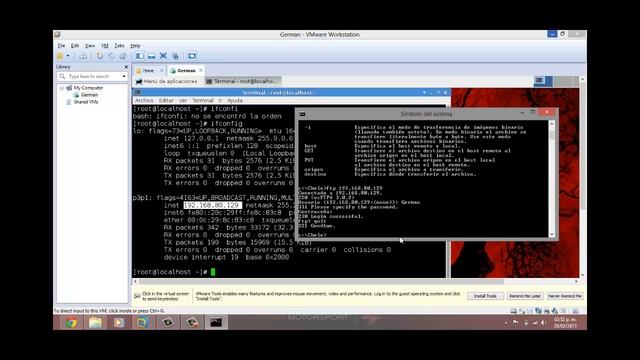Click the send Ctrl+Alt+Del toolbar icon
Screen dimensions: 640x360
83,56
